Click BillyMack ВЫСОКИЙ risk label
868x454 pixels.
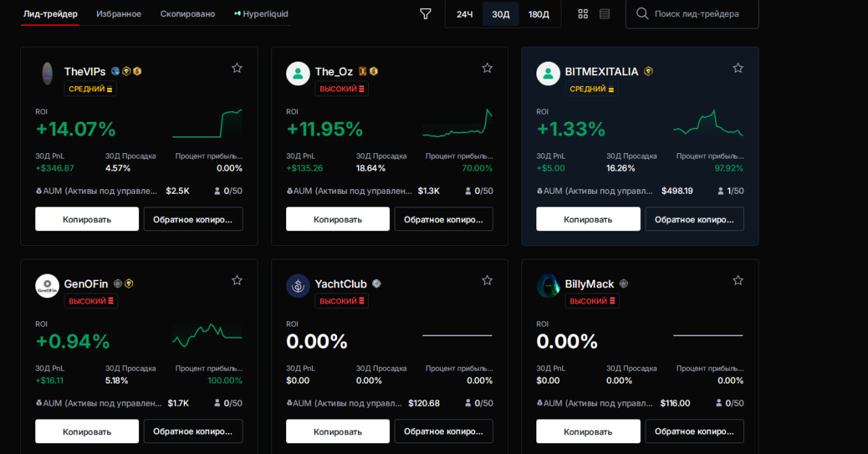(592, 301)
